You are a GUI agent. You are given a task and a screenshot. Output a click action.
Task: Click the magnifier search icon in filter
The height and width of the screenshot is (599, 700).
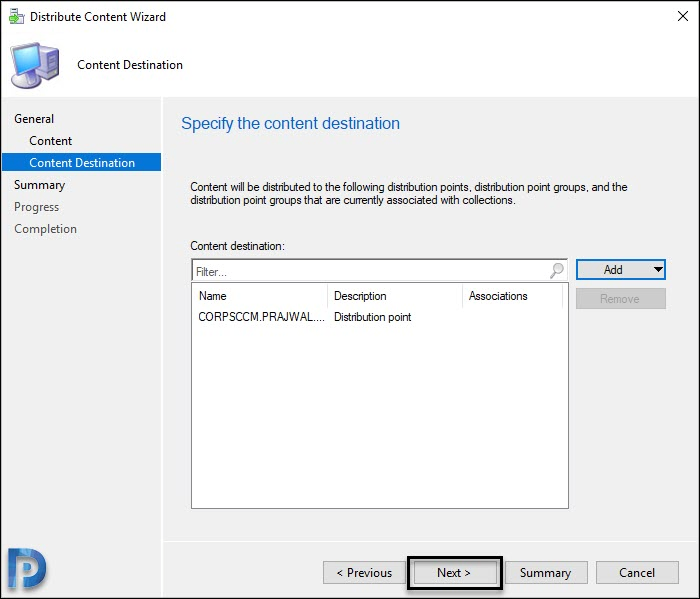[x=557, y=270]
